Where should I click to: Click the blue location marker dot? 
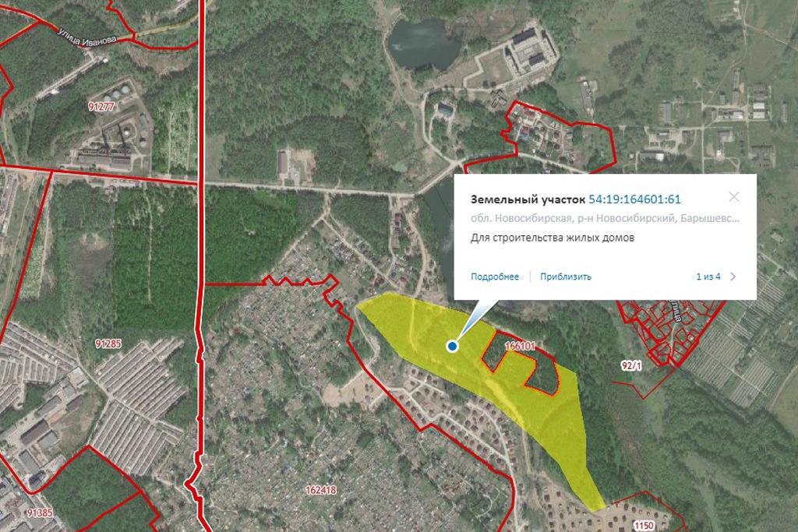(x=452, y=346)
